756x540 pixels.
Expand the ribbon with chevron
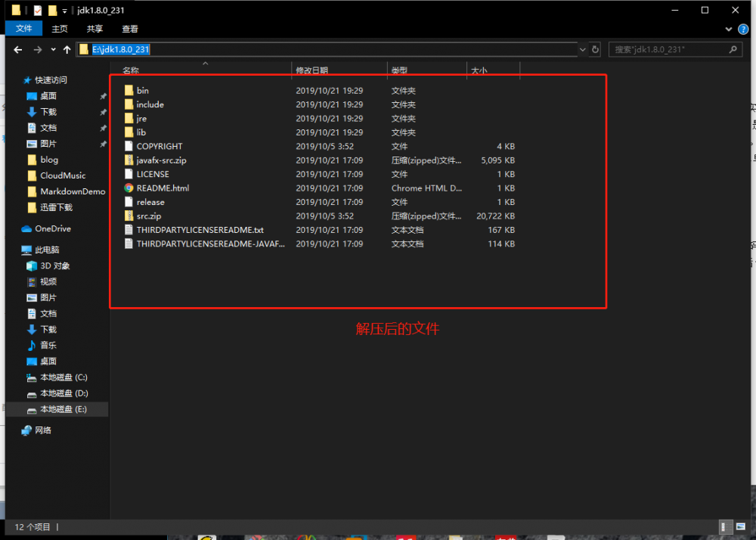[728, 29]
